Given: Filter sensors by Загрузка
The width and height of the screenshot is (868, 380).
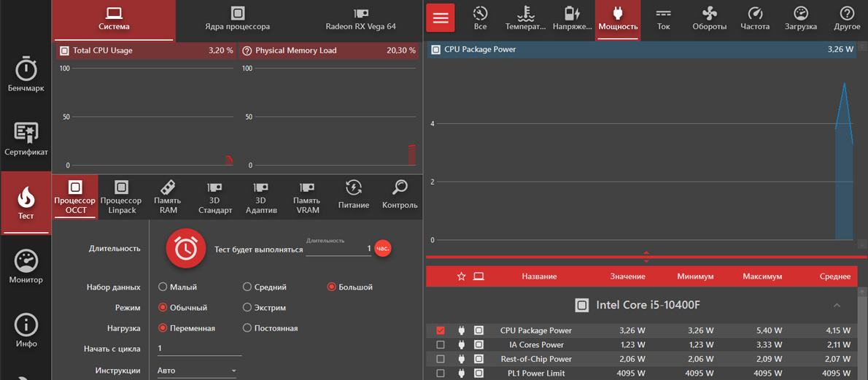Looking at the screenshot, I should 800,20.
